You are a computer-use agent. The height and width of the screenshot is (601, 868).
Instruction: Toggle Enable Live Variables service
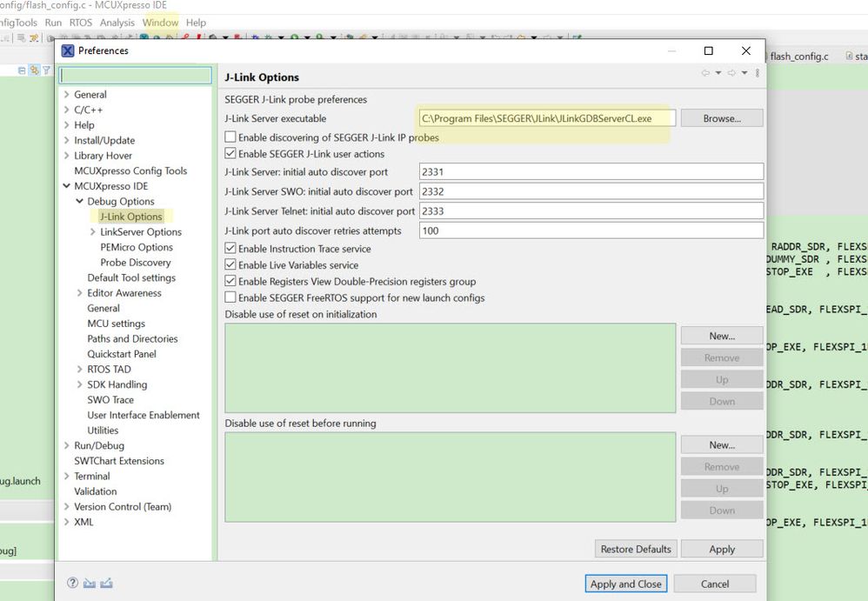230,264
